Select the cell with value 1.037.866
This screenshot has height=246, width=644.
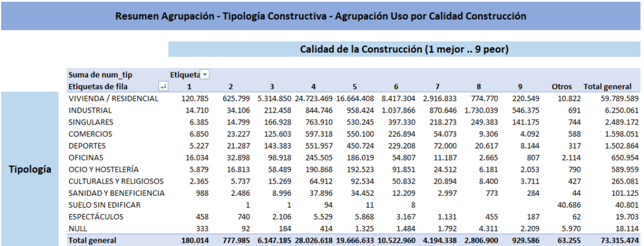[397, 111]
